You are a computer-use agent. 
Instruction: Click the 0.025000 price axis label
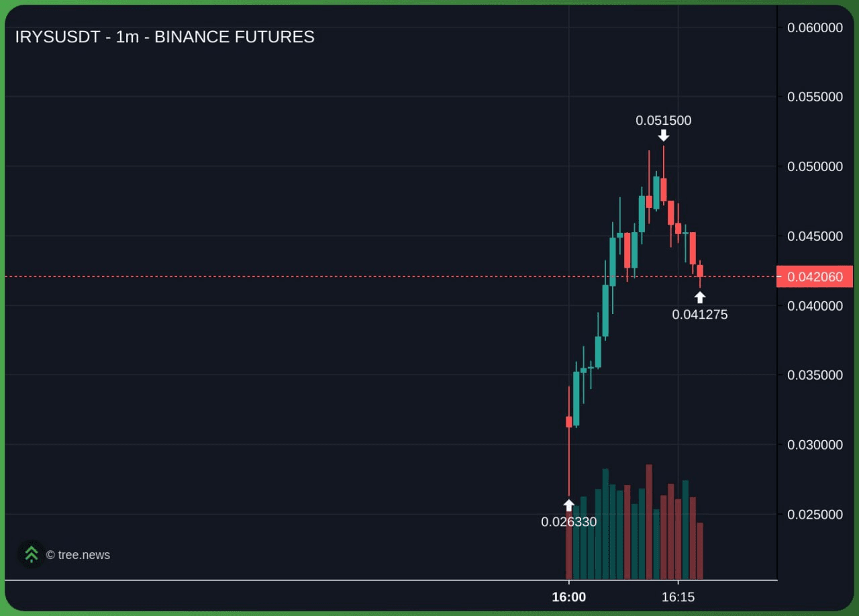[815, 514]
